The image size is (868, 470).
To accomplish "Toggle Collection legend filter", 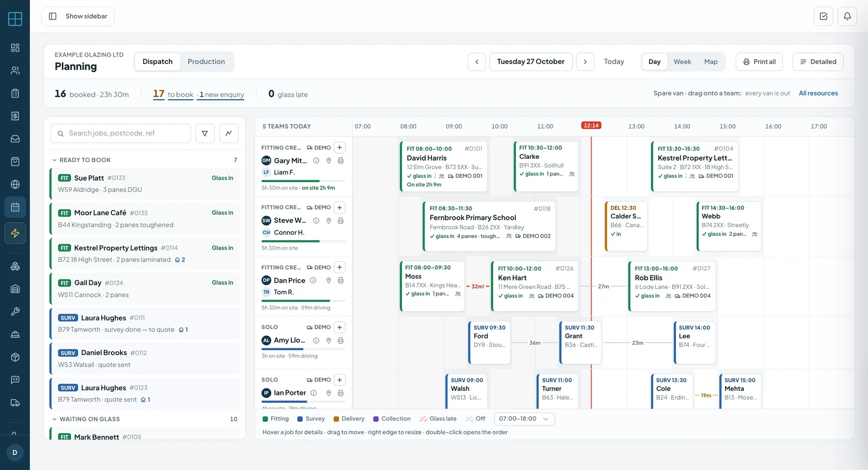I will click(x=392, y=419).
